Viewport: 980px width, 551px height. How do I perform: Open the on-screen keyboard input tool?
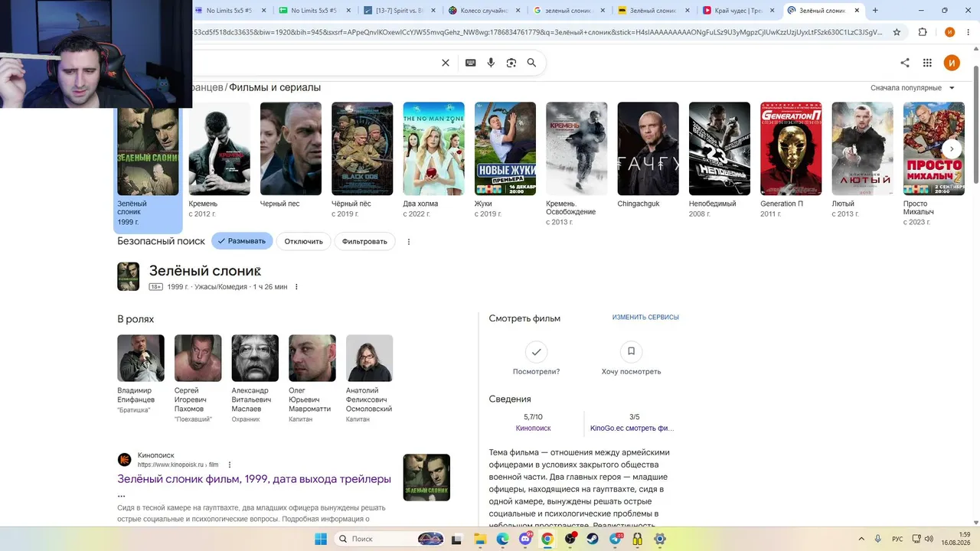(471, 63)
